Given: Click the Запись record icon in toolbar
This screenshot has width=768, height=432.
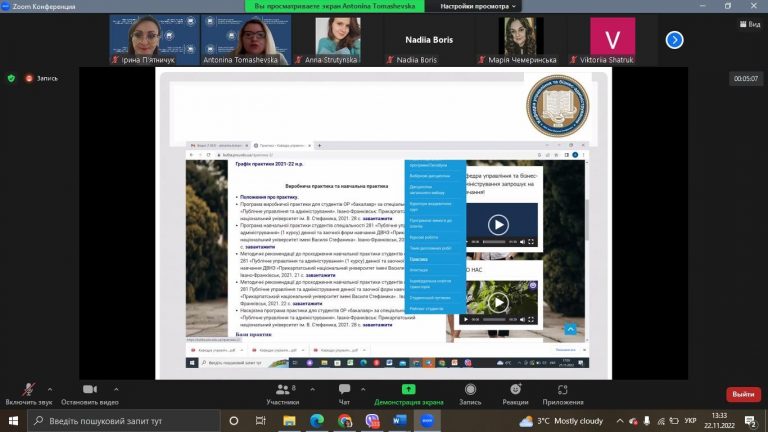Looking at the screenshot, I should pos(470,389).
